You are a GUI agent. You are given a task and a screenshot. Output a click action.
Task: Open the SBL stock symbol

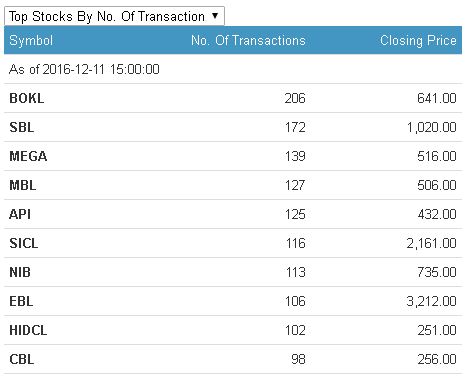pyautogui.click(x=22, y=127)
